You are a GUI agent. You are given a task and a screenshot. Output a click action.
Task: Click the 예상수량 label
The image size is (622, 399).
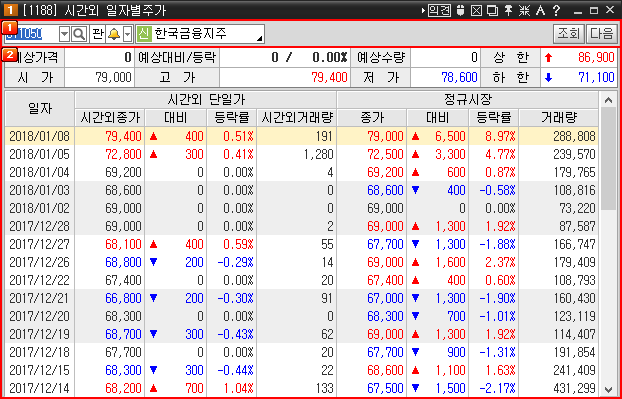click(380, 58)
